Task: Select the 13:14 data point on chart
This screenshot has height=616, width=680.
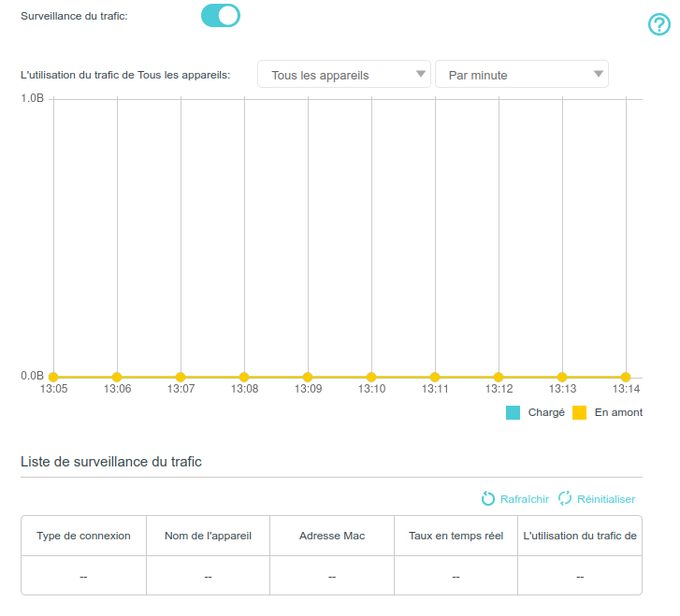Action: 626,377
